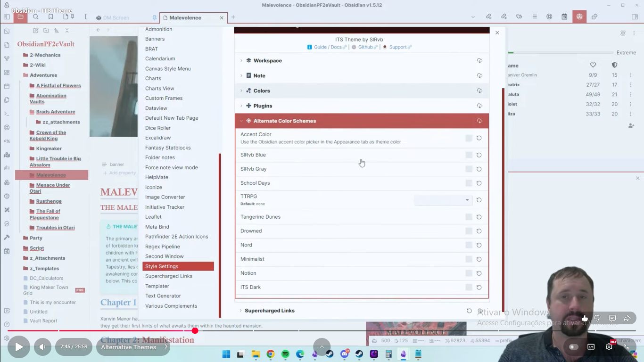Change the file explorer sort order
The height and width of the screenshot is (362, 644).
point(56,30)
